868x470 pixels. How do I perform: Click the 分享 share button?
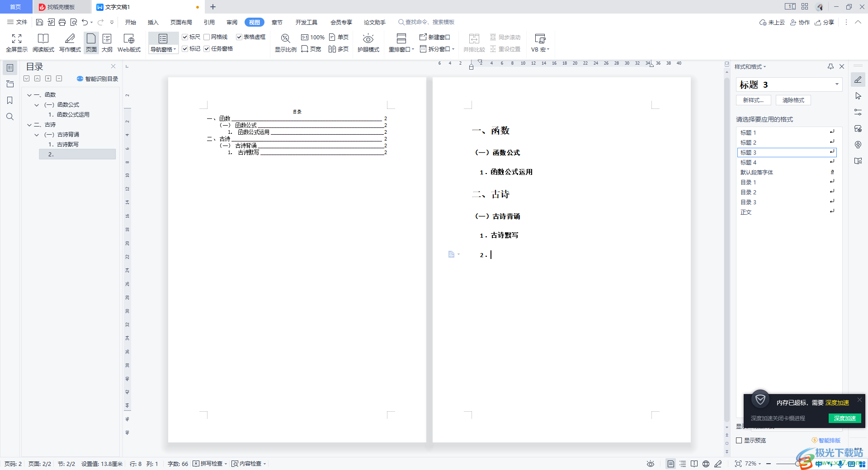(x=825, y=22)
